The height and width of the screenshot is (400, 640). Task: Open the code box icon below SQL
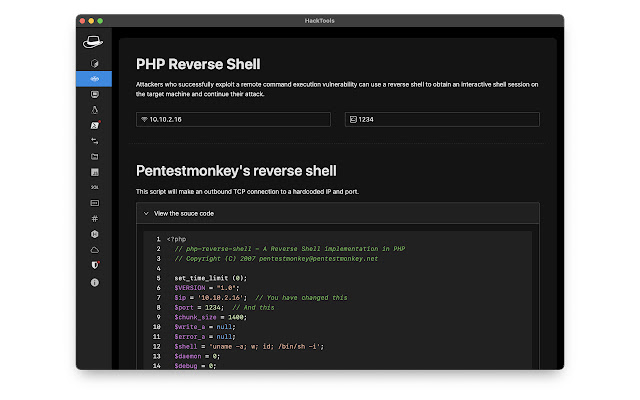[94, 203]
